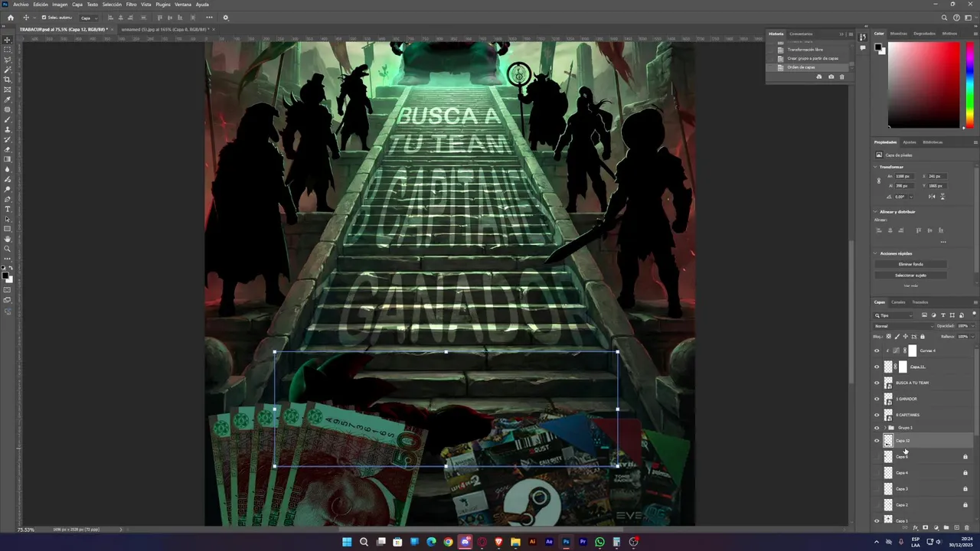Hide the Grupo 1 group

tap(877, 428)
